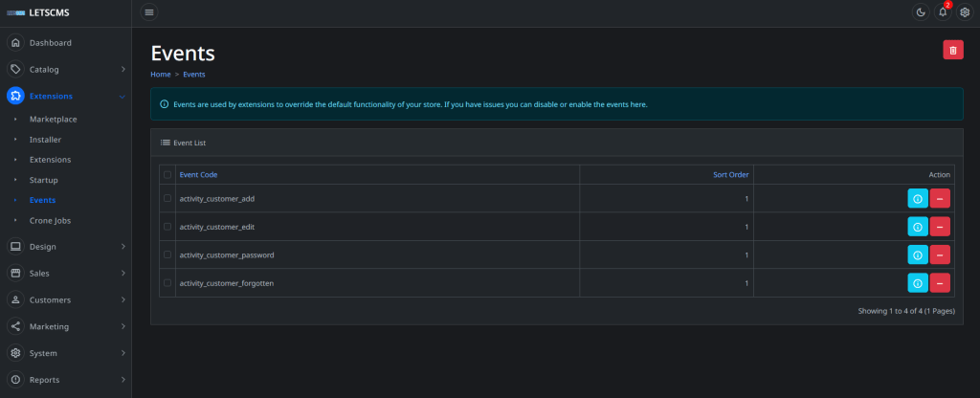
Task: Tick the activity_customer_add checkbox
Action: [167, 198]
